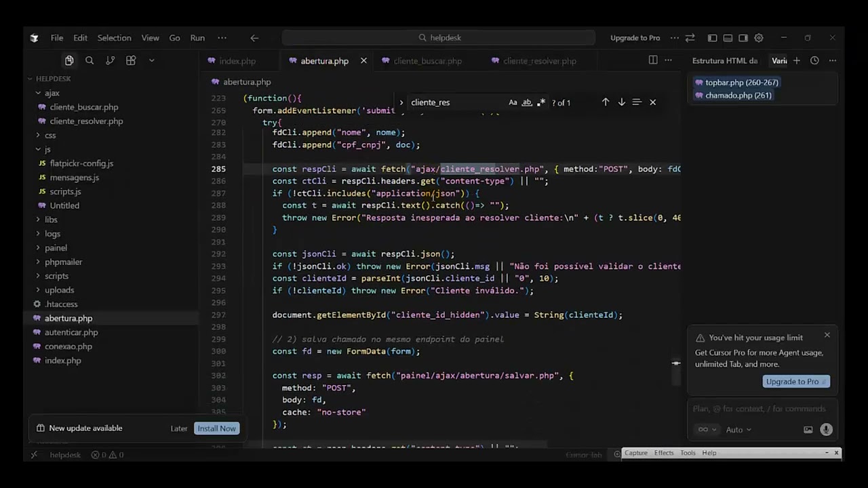This screenshot has height=488, width=868.
Task: Open the overflow menu after Run
Action: [x=222, y=38]
